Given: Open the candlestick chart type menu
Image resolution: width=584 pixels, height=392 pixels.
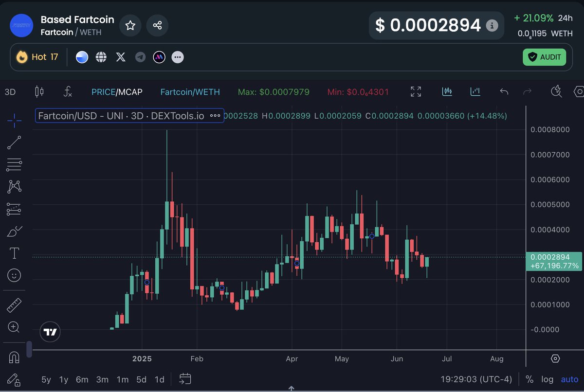Looking at the screenshot, I should pyautogui.click(x=39, y=91).
